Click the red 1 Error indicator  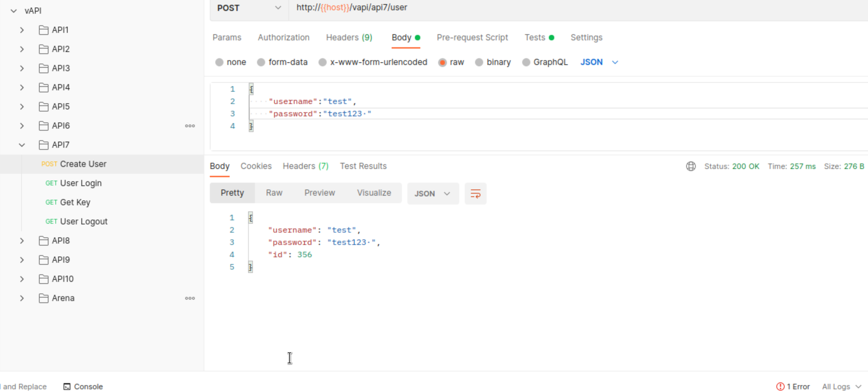[x=793, y=386]
